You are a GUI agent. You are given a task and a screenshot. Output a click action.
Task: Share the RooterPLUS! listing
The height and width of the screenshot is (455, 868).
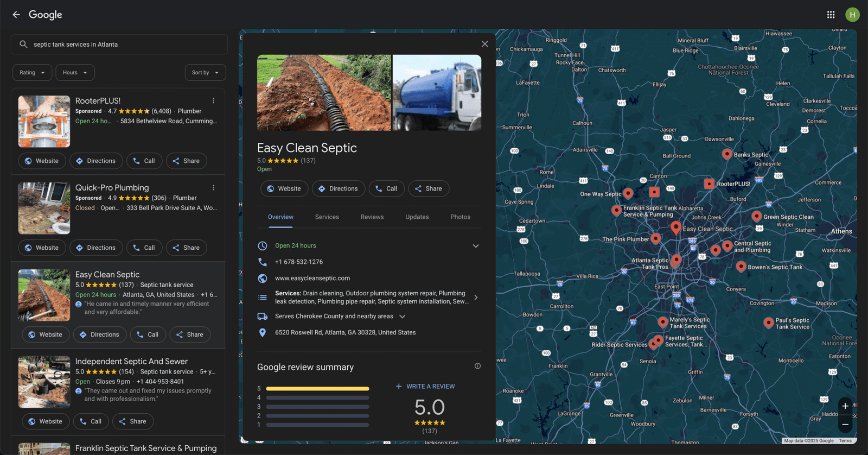click(x=186, y=161)
